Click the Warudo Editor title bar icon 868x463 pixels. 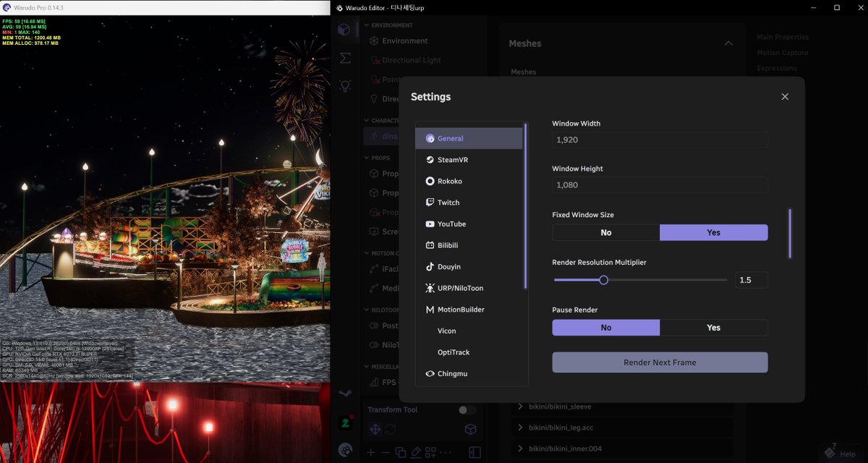(x=339, y=7)
